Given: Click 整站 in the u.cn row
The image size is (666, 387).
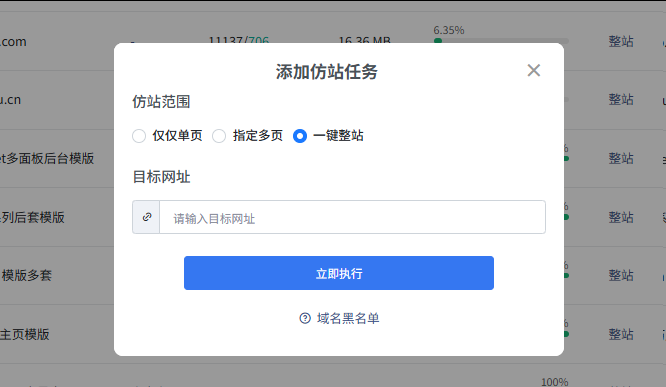Looking at the screenshot, I should (x=621, y=99).
